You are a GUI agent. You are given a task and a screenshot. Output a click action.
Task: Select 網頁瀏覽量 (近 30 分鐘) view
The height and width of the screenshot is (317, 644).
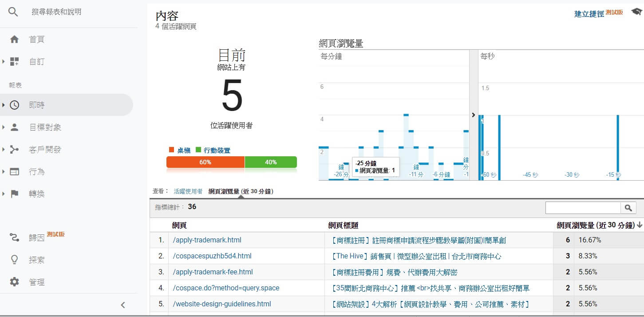point(241,191)
